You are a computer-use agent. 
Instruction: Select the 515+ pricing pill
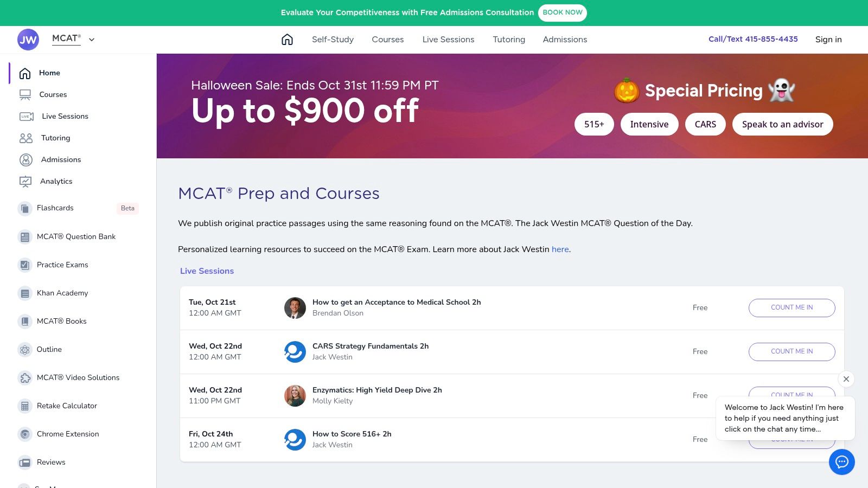593,124
